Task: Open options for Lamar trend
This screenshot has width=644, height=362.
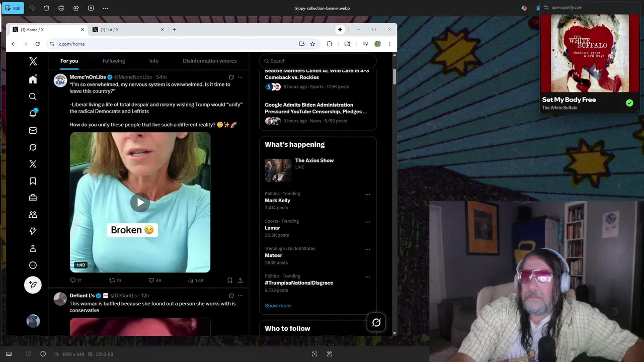Action: (367, 222)
